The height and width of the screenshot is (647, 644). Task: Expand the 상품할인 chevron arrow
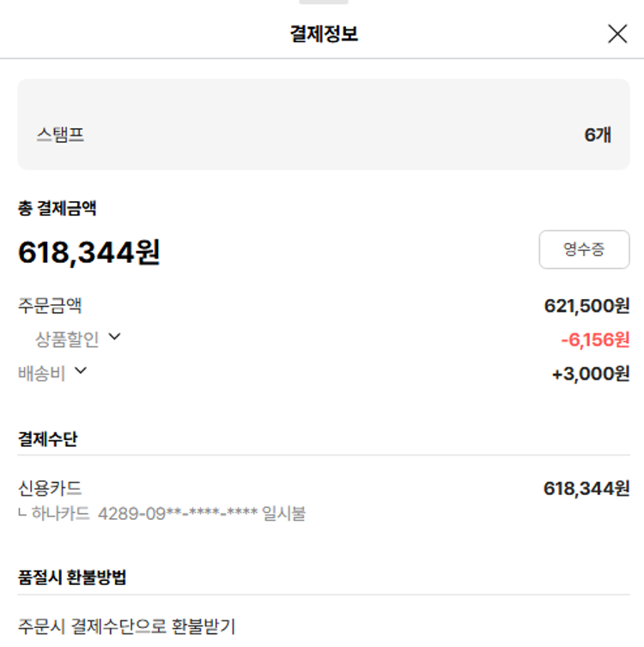(x=114, y=337)
